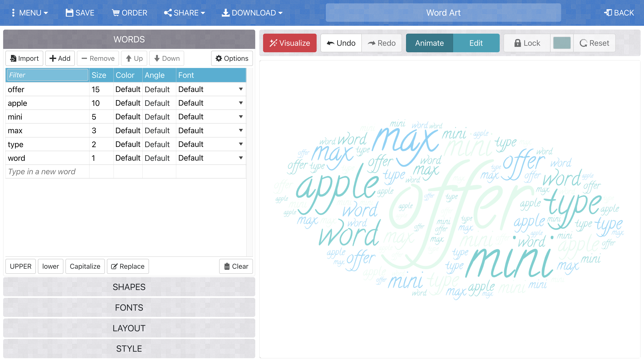
Task: Click the SAVE floppy disk button
Action: 80,13
